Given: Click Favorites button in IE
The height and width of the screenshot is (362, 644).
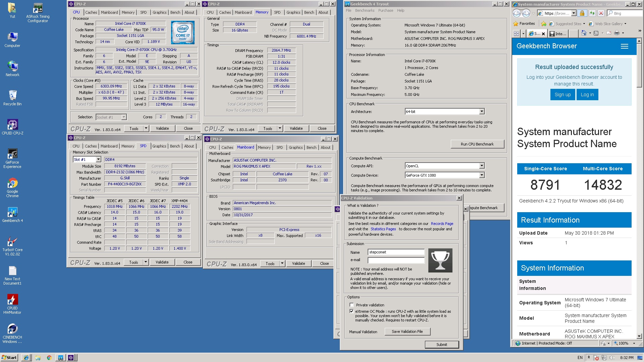Looking at the screenshot, I should point(524,24).
